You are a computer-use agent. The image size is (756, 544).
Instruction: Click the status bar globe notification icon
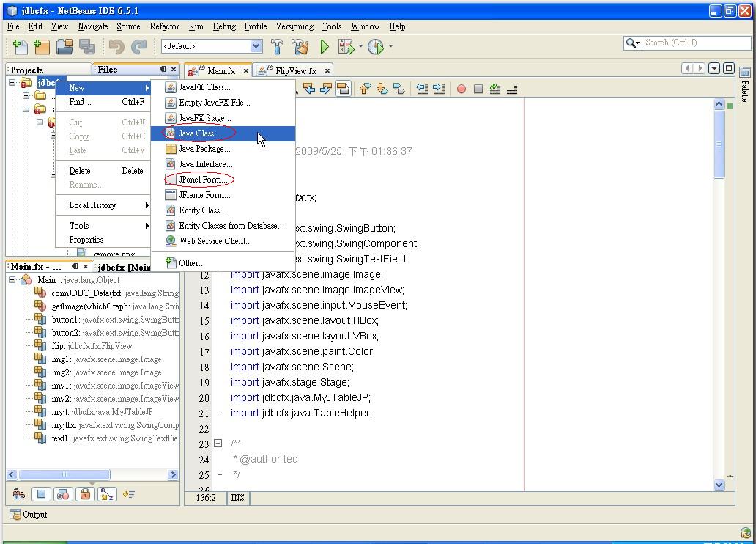746,533
